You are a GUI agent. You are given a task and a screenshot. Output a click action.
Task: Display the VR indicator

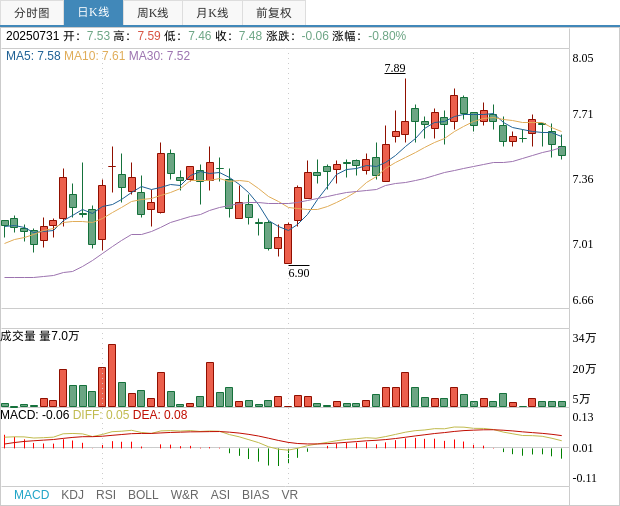click(289, 495)
